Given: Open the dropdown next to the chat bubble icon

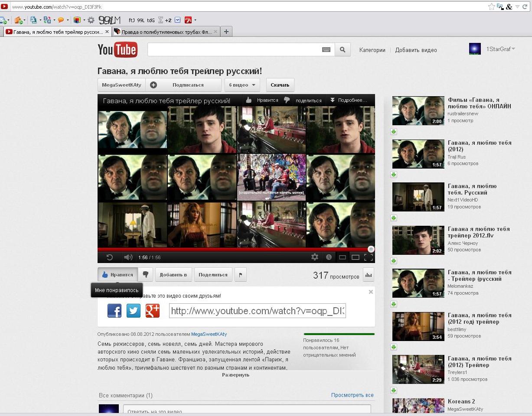Looking at the screenshot, I should click(x=68, y=20).
